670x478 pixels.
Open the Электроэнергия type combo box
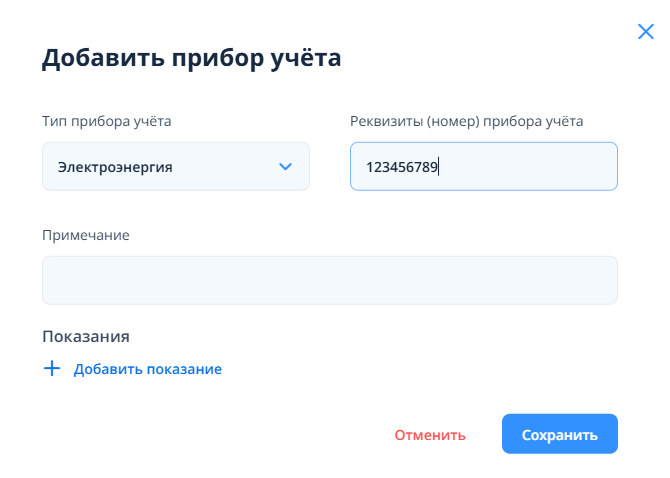point(175,167)
